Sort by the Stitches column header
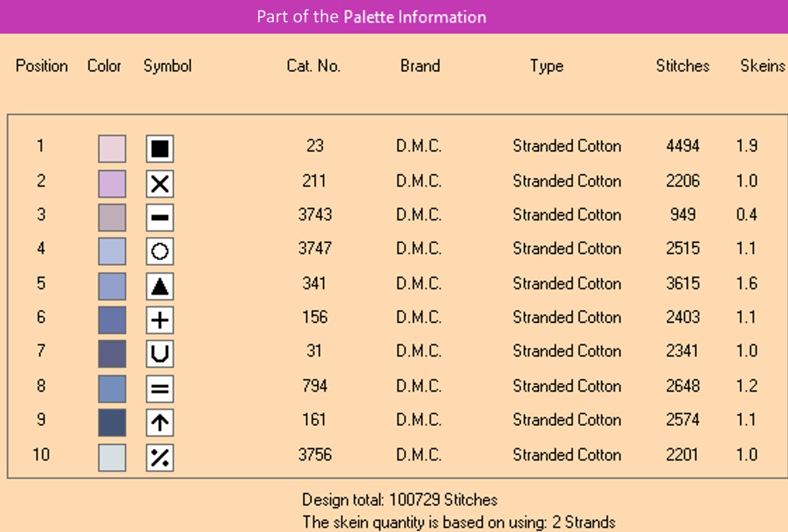788x532 pixels. tap(683, 66)
